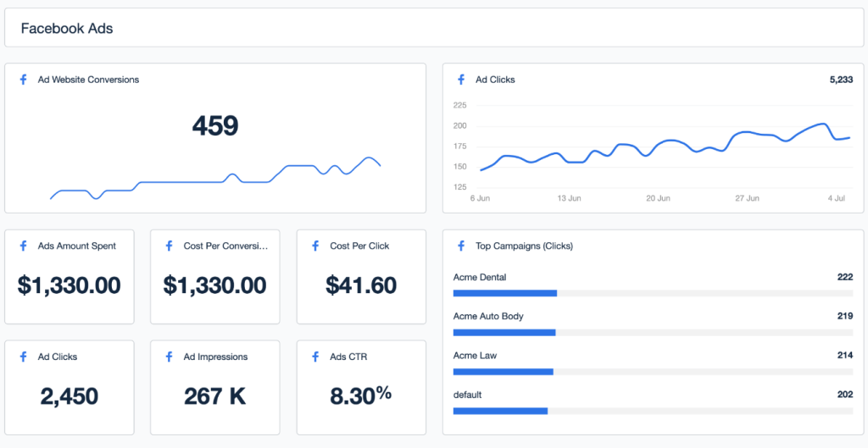Click the Cost Per Click label
This screenshot has width=868, height=448.
click(x=359, y=246)
